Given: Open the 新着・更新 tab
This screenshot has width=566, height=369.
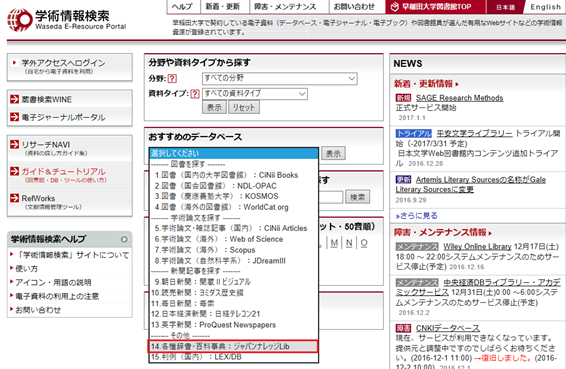Looking at the screenshot, I should (x=223, y=6).
